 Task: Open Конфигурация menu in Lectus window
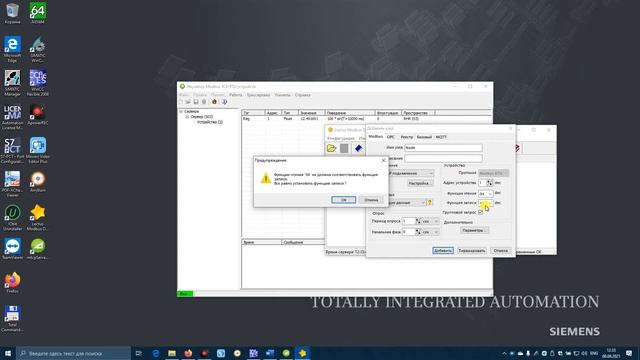tap(341, 138)
